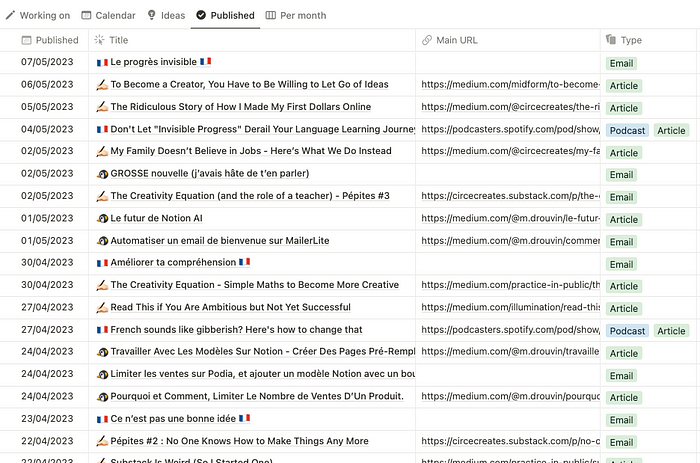Click the writing hand icon on To Become a Creator row
The height and width of the screenshot is (463, 700).
[102, 85]
